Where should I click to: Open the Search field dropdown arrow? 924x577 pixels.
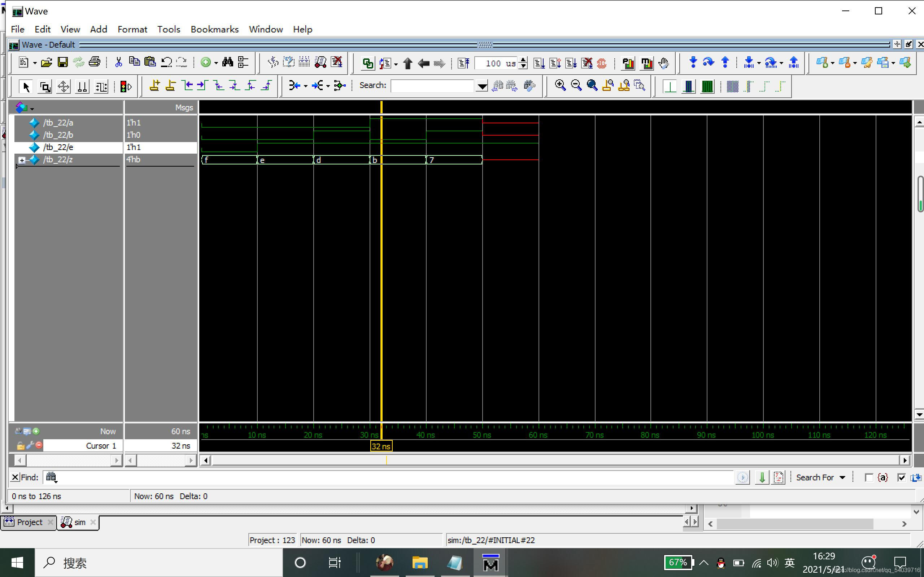(x=482, y=86)
